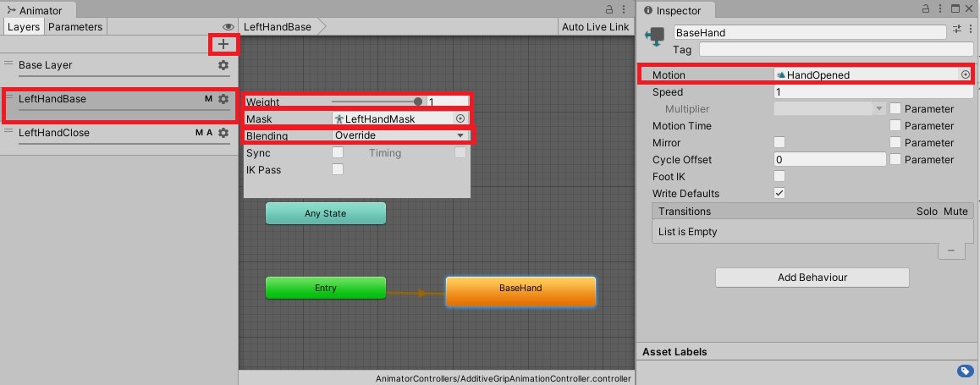
Task: Select the Base Layer row
Action: pyautogui.click(x=118, y=68)
